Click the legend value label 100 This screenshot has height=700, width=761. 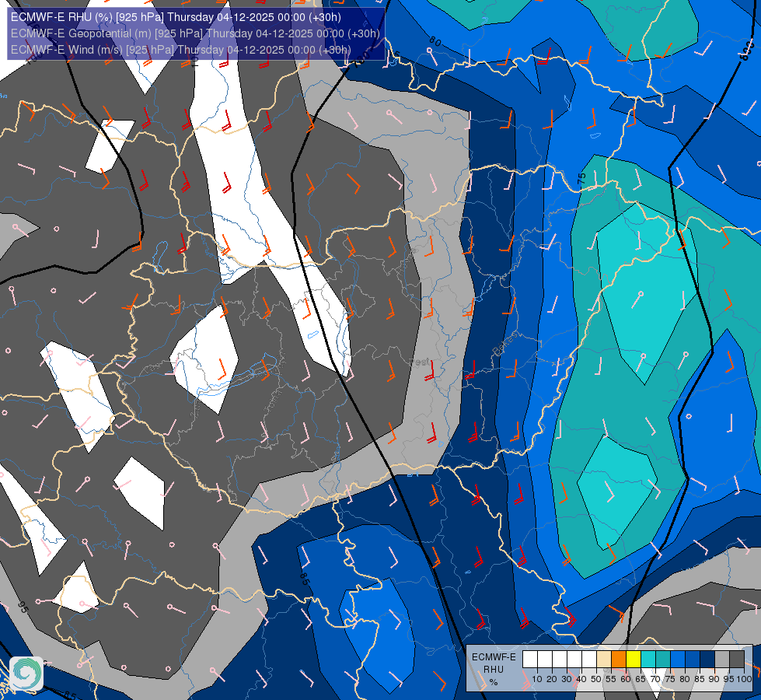744,679
